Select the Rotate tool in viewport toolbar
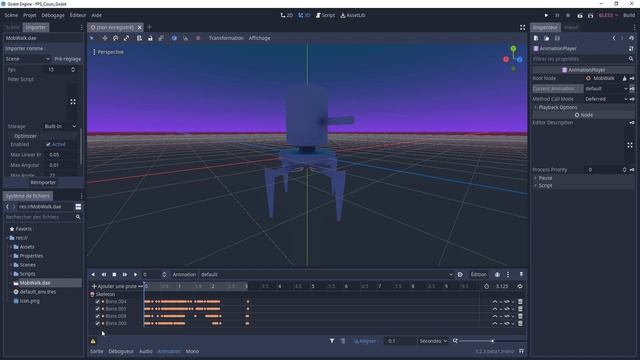Screen dimensions: 640x360 pyautogui.click(x=116, y=38)
